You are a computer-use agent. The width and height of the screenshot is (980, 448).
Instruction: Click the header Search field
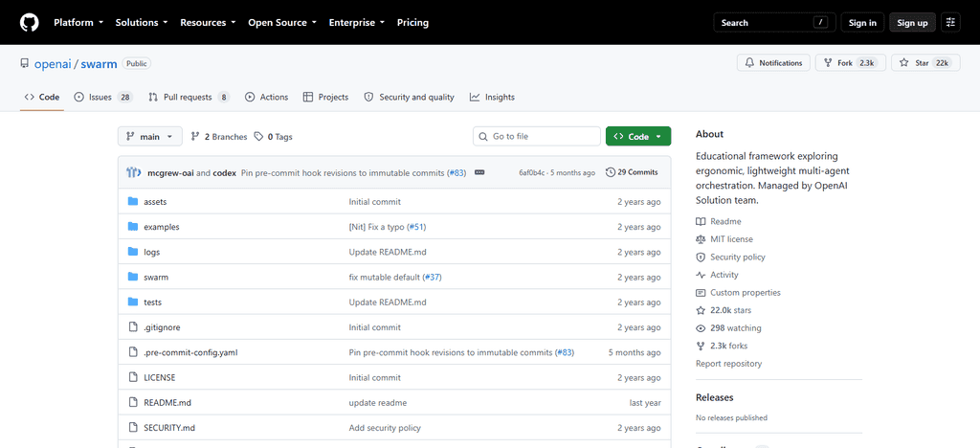[x=773, y=22]
